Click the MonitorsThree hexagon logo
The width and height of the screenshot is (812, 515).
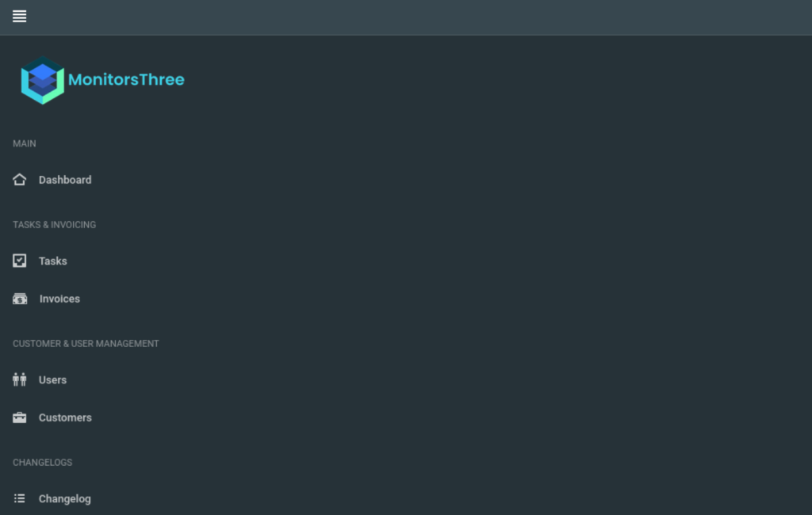(x=43, y=80)
